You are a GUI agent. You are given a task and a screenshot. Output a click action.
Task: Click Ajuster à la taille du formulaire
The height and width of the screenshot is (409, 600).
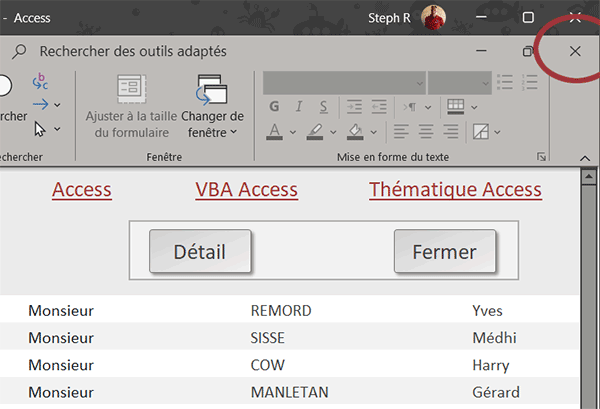tap(131, 107)
